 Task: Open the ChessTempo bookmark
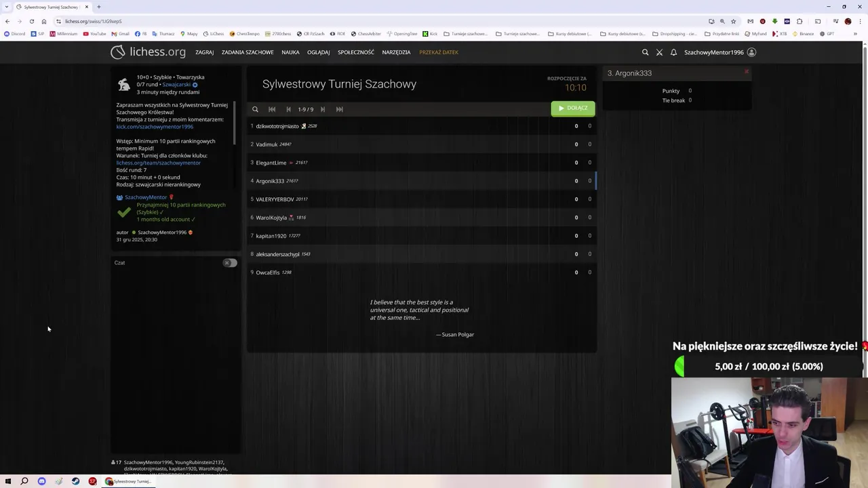(245, 33)
